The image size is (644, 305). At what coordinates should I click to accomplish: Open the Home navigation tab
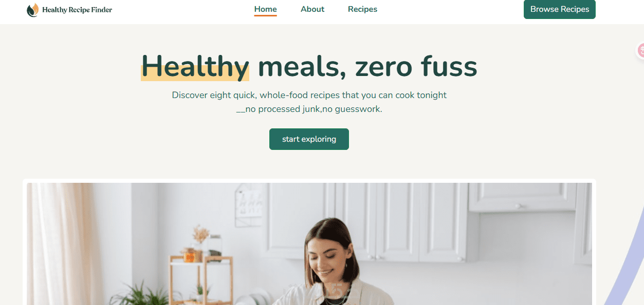click(265, 9)
